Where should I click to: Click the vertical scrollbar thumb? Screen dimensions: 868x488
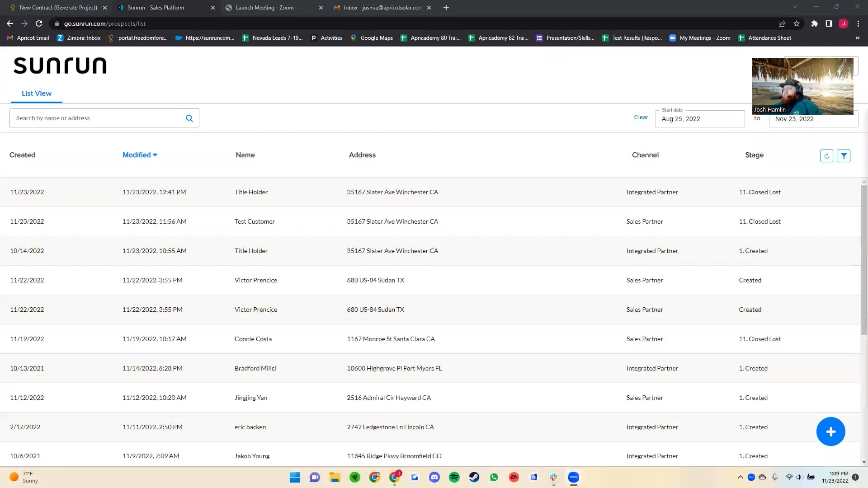tap(864, 260)
